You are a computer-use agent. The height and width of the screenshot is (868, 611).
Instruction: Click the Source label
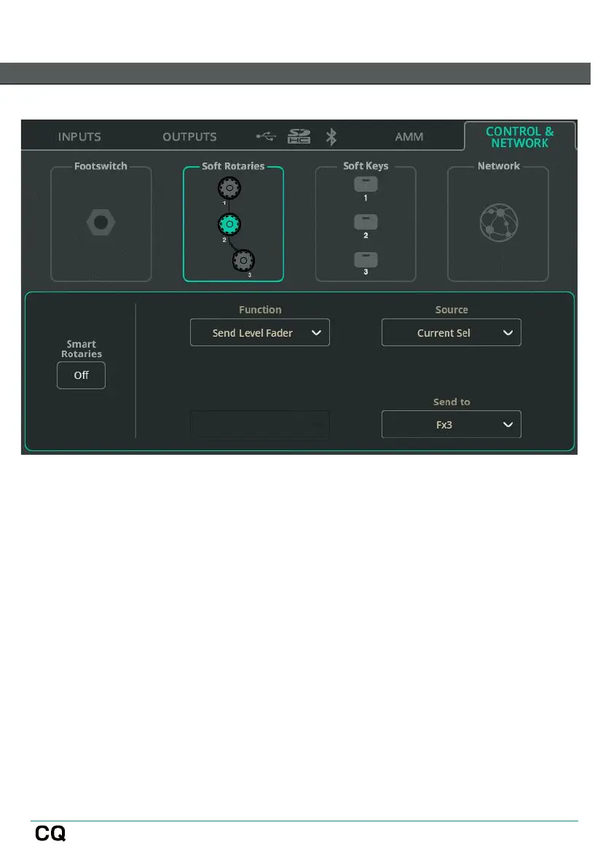click(452, 310)
